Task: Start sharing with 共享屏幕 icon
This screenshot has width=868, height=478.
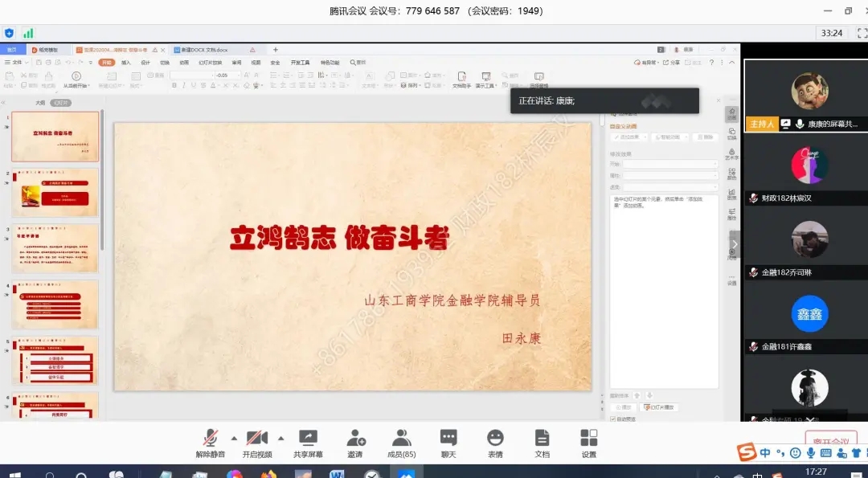Action: pos(308,438)
